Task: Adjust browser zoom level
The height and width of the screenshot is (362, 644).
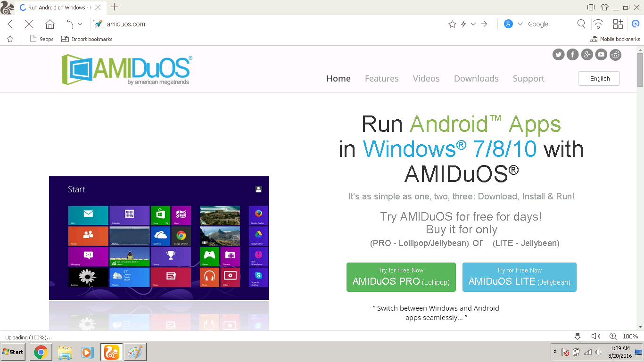Action: (612, 336)
